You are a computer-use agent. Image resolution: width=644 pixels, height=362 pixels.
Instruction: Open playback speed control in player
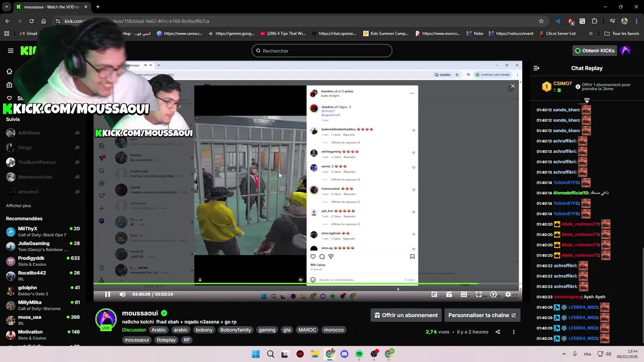tap(493, 295)
